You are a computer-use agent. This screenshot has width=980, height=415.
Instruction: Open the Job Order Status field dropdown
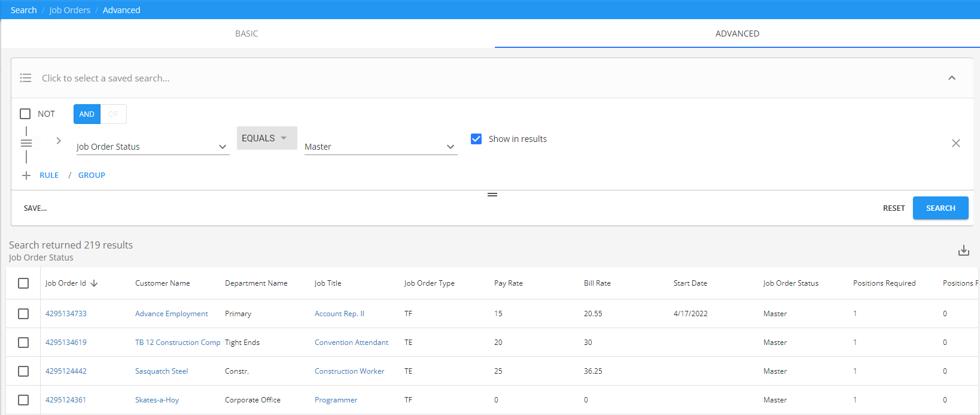coord(153,147)
